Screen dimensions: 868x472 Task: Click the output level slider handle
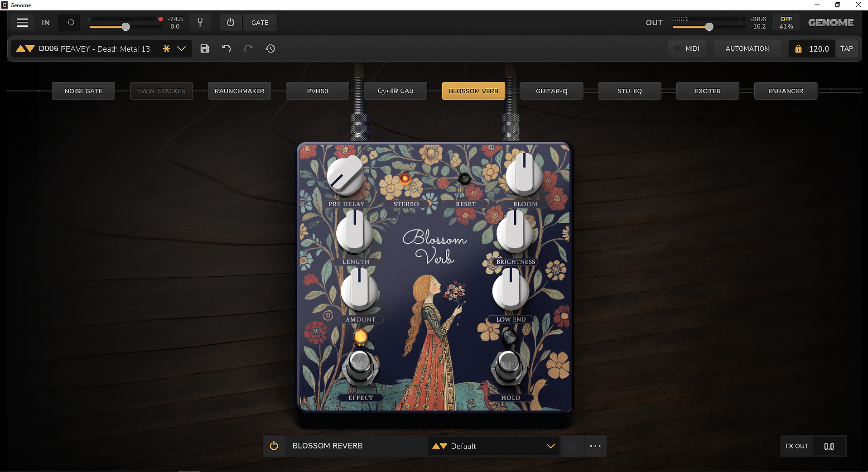click(x=709, y=27)
